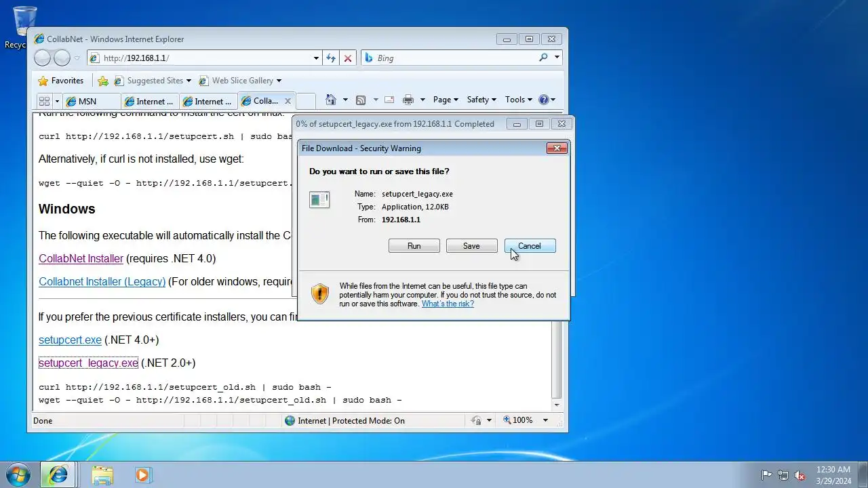Screen dimensions: 868x488
Task: Switch to the second tab labeled Internet
Action: pyautogui.click(x=150, y=101)
